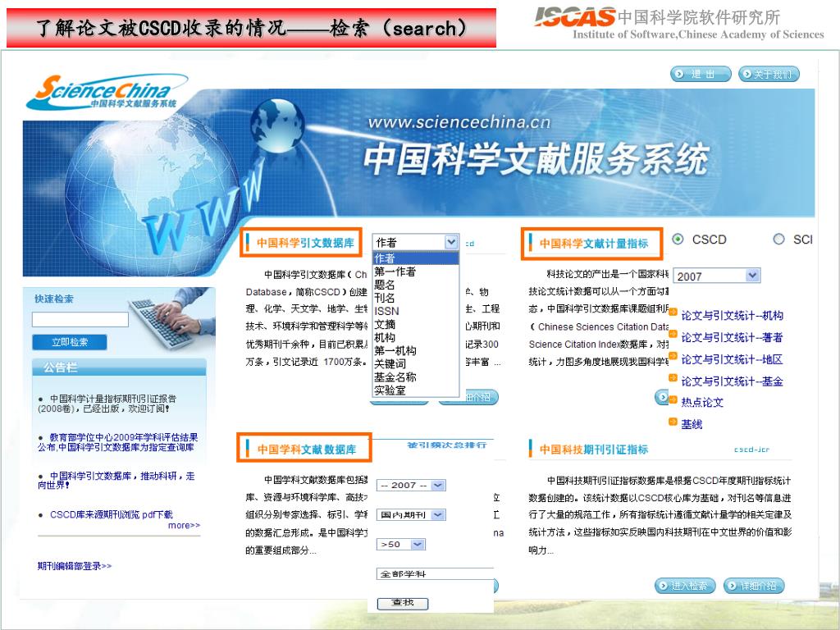The image size is (840, 630).
Task: Choose 机构 from the dropdown list
Action: pos(385,337)
